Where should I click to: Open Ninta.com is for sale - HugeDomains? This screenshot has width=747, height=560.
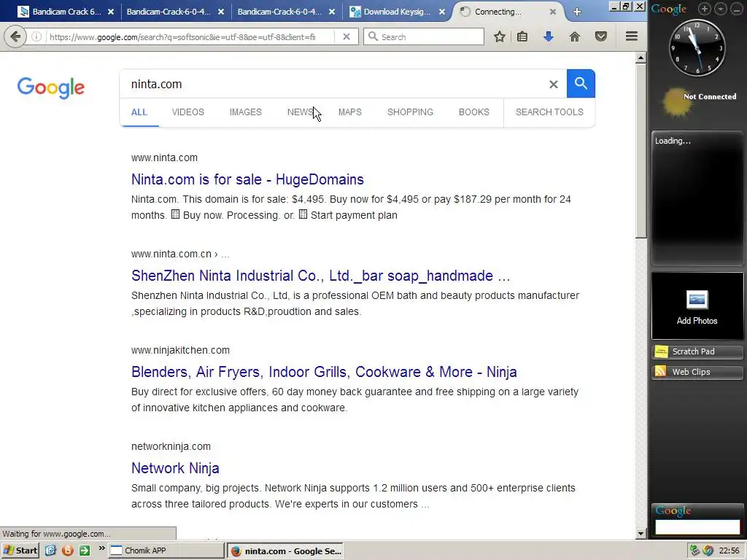point(247,179)
